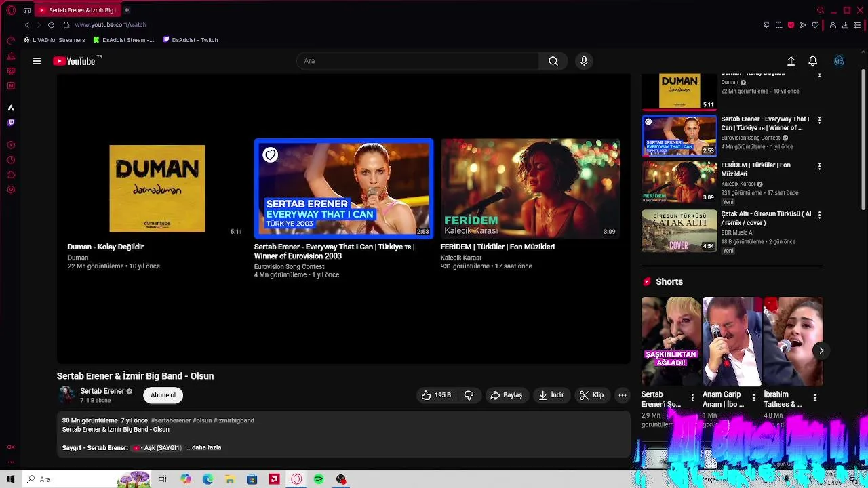Open the Aşk (SAYGI1) link in description
The width and height of the screenshot is (868, 488).
pyautogui.click(x=157, y=448)
